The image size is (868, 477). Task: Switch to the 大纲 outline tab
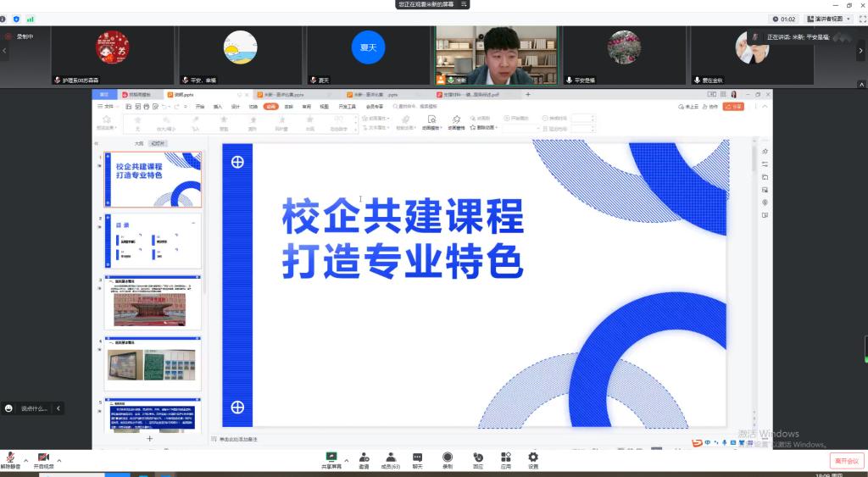139,144
